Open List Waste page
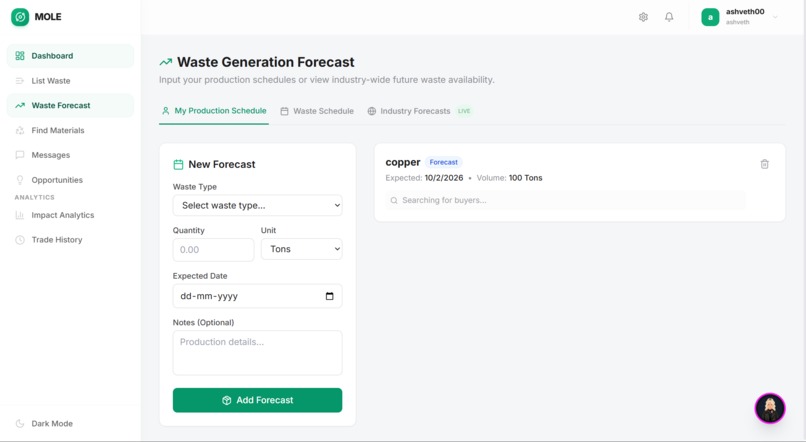Image resolution: width=806 pixels, height=442 pixels. [x=70, y=81]
